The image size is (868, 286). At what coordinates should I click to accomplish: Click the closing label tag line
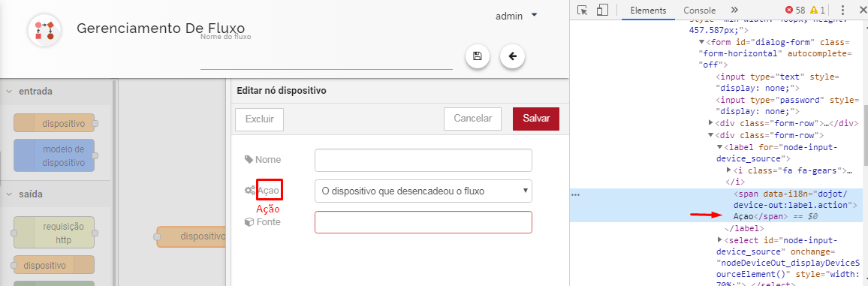(745, 228)
